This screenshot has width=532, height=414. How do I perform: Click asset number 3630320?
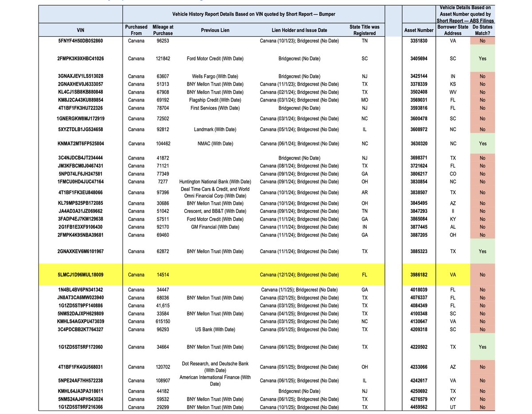419,144
